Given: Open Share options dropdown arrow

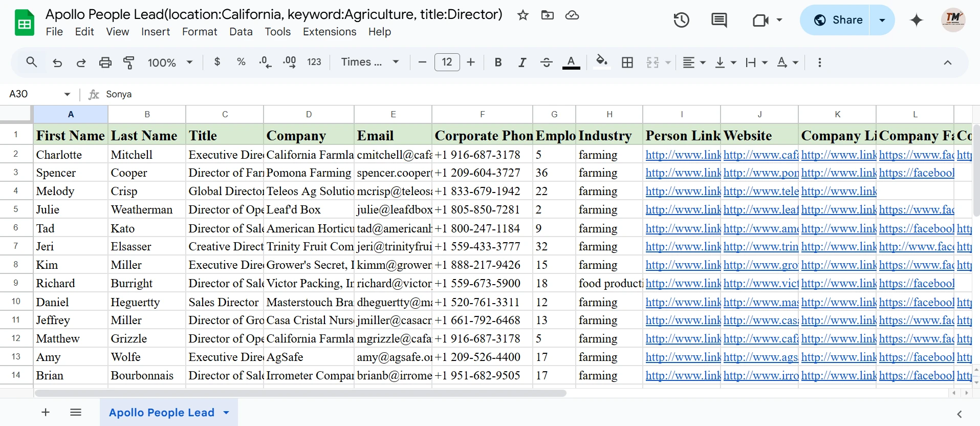Looking at the screenshot, I should [x=882, y=20].
